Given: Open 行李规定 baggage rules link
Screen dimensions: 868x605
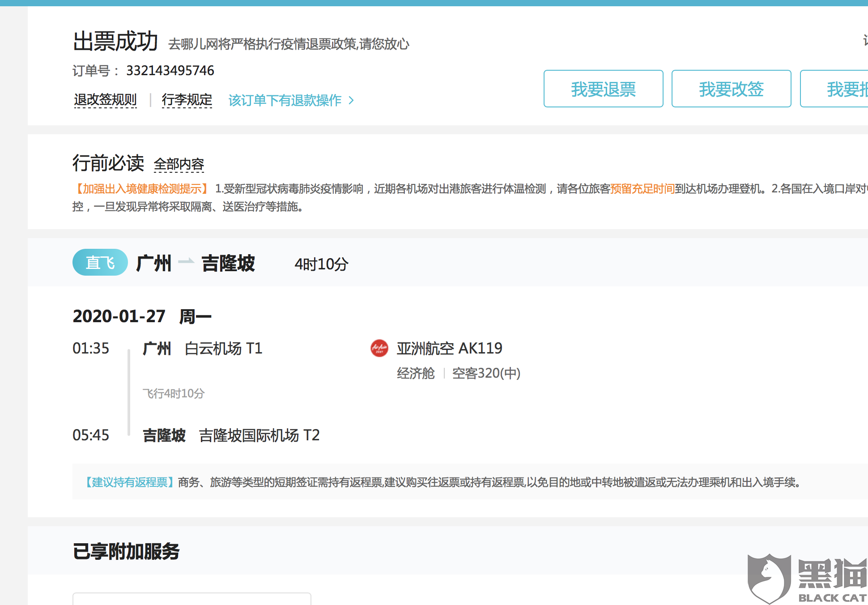Looking at the screenshot, I should [187, 100].
